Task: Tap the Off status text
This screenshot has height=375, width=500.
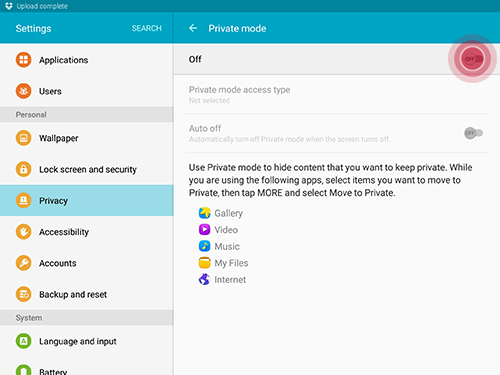Action: 195,59
